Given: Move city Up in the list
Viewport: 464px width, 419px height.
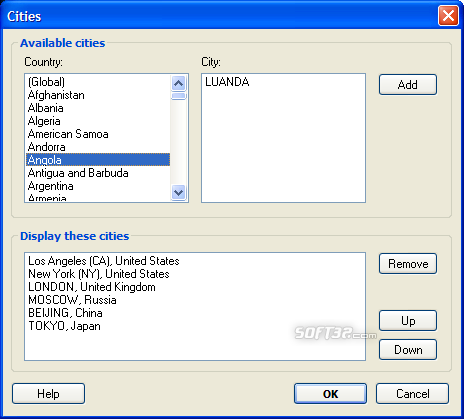Looking at the screenshot, I should click(x=408, y=321).
